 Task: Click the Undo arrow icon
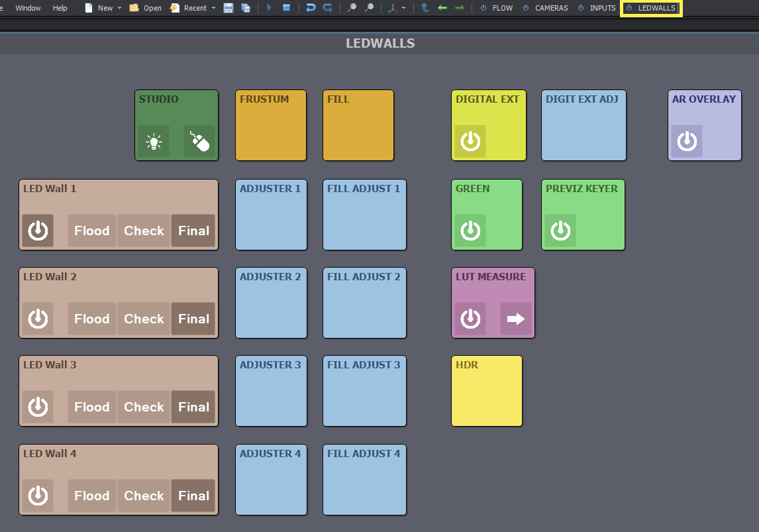tap(311, 8)
